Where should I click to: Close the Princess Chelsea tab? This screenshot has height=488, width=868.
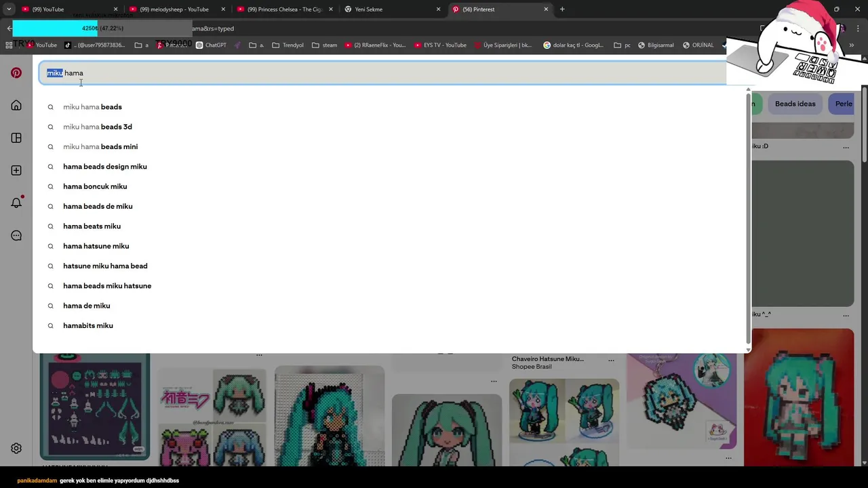331,9
